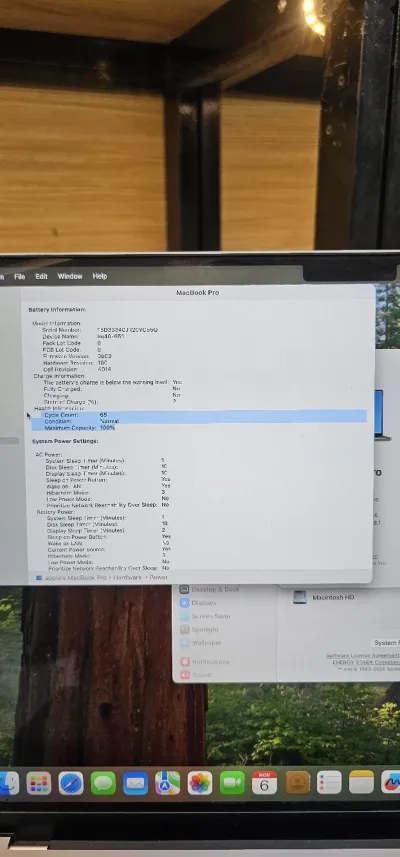Click Power in the path bar

pyautogui.click(x=158, y=577)
